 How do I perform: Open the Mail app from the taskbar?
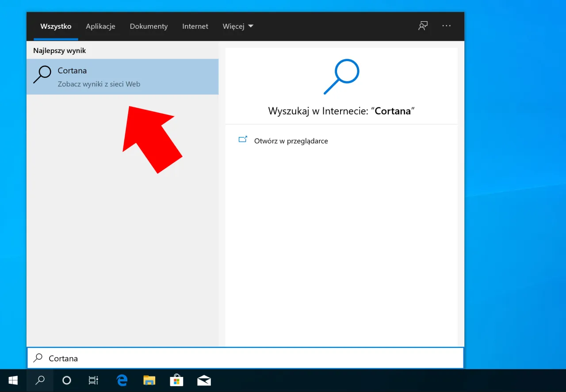pyautogui.click(x=204, y=381)
